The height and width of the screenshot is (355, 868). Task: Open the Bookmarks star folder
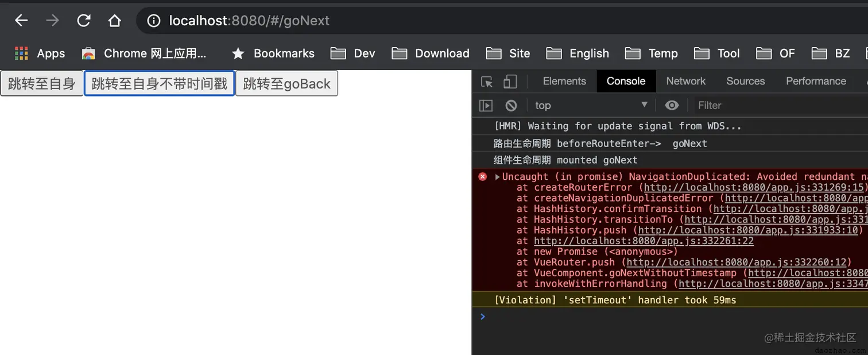pyautogui.click(x=273, y=53)
